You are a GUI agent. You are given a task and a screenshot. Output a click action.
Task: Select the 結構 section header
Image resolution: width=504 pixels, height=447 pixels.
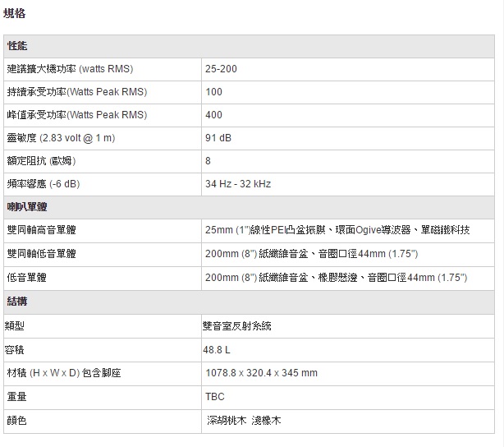click(16, 302)
